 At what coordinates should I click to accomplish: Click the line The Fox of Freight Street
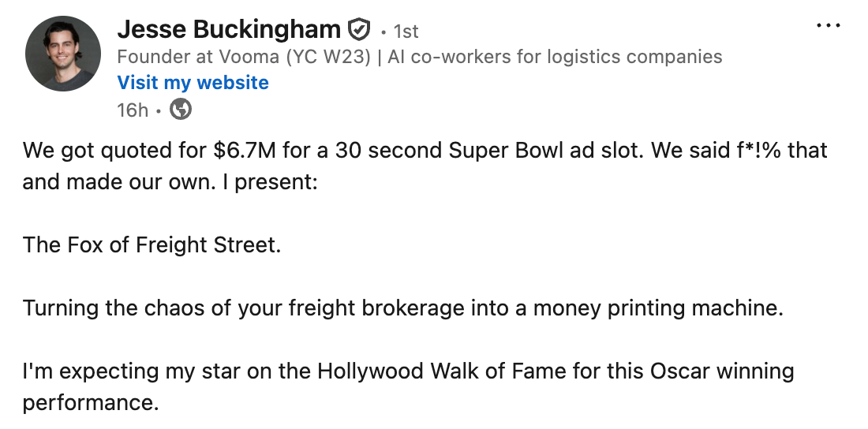click(x=152, y=244)
